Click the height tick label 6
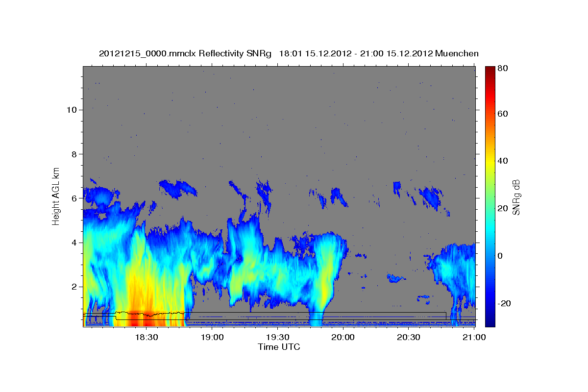Image resolution: width=588 pixels, height=392 pixels. pos(73,198)
